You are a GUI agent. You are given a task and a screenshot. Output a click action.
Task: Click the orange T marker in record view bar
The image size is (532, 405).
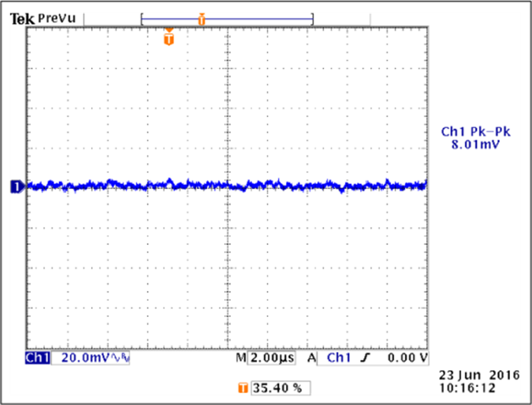click(x=202, y=20)
